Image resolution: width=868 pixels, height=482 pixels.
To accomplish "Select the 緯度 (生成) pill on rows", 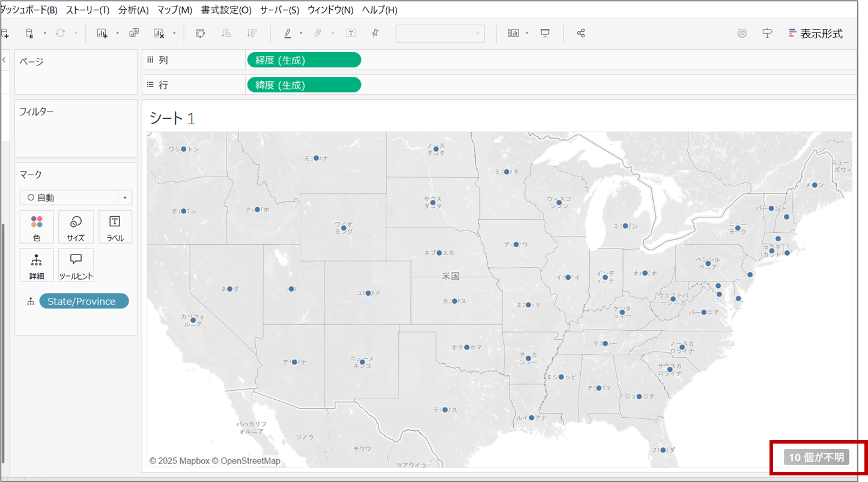I will click(304, 85).
